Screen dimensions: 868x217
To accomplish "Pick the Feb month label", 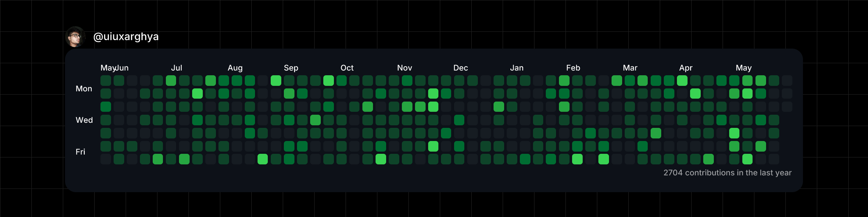I will [573, 68].
